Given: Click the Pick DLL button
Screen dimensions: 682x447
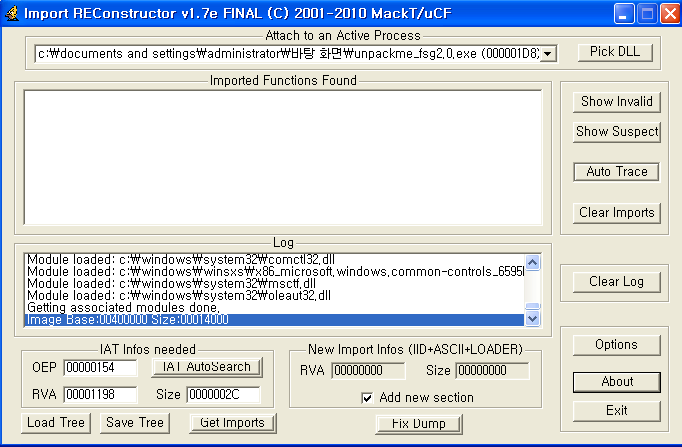Looking at the screenshot, I should [x=615, y=52].
